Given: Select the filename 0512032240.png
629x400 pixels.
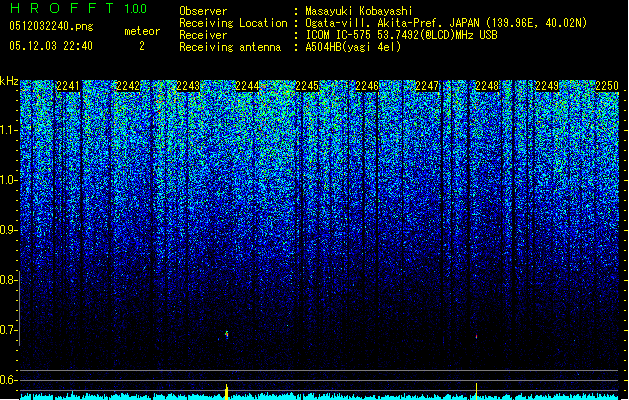Looking at the screenshot, I should click(x=51, y=26).
